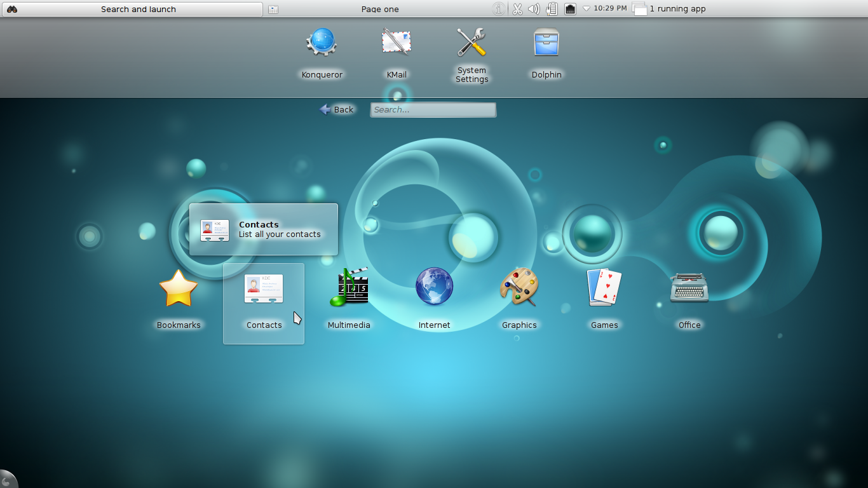Open System Settings
This screenshot has width=868, height=488.
click(471, 42)
